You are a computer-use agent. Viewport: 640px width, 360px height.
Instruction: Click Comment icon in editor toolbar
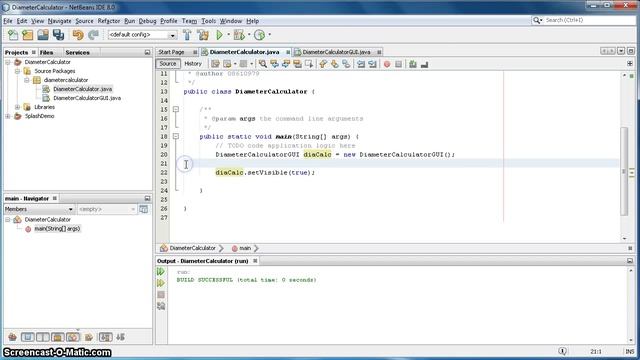coord(413,64)
